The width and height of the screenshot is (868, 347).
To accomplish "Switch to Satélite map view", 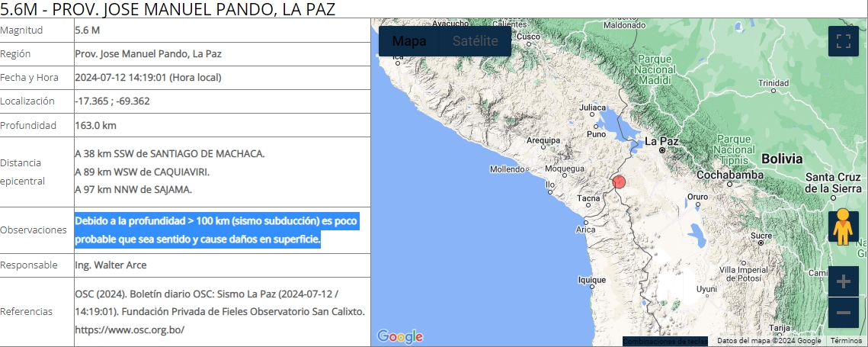I will [x=475, y=41].
